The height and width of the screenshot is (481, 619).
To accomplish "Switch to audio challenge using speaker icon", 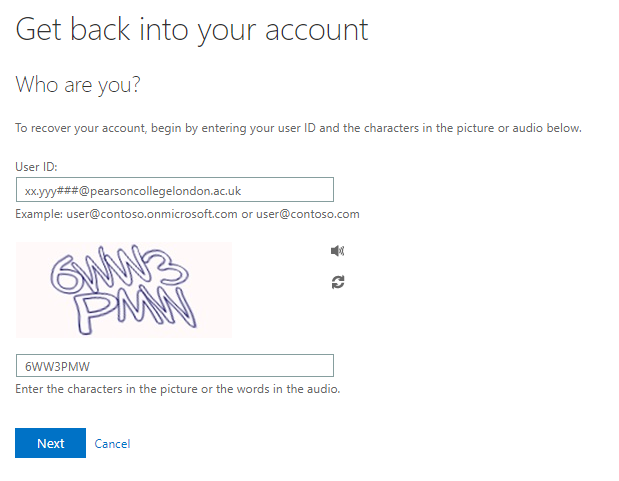I will 337,251.
